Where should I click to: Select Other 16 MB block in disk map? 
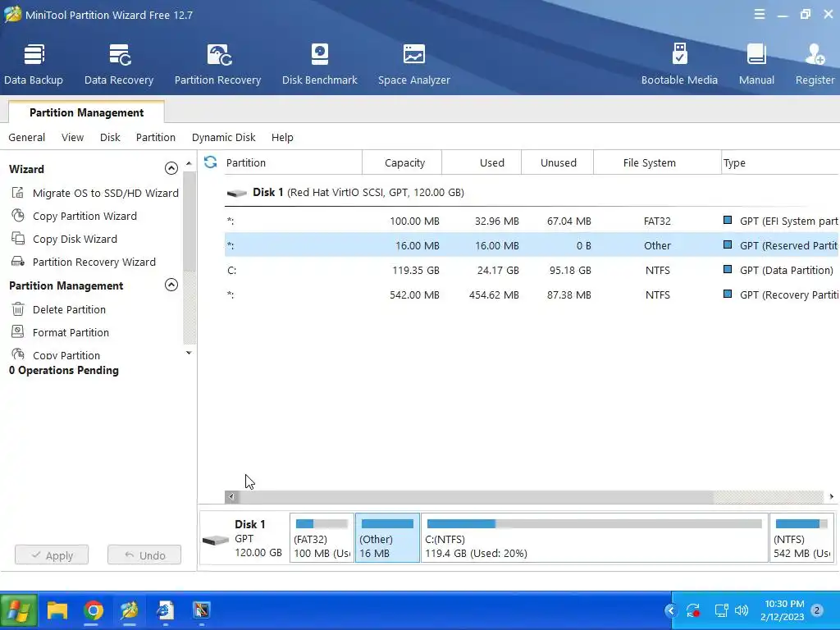point(387,538)
